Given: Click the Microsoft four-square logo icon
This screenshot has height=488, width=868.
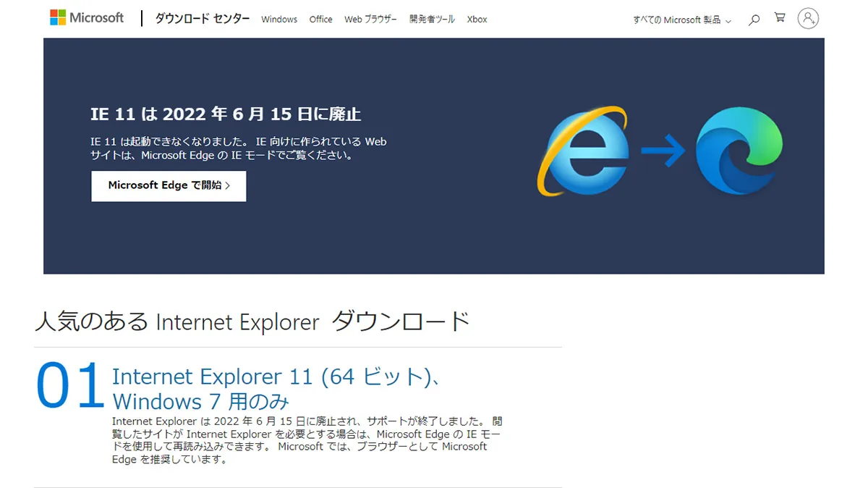Looking at the screenshot, I should 56,17.
